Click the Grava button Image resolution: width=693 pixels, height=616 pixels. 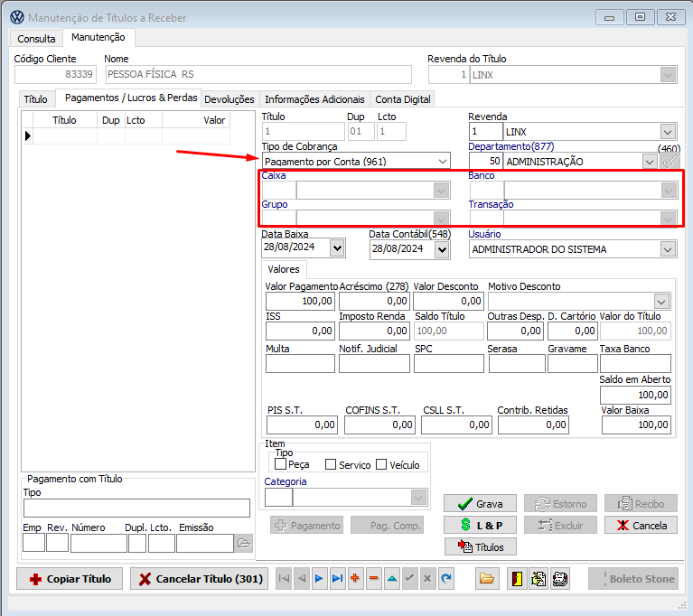click(x=480, y=504)
